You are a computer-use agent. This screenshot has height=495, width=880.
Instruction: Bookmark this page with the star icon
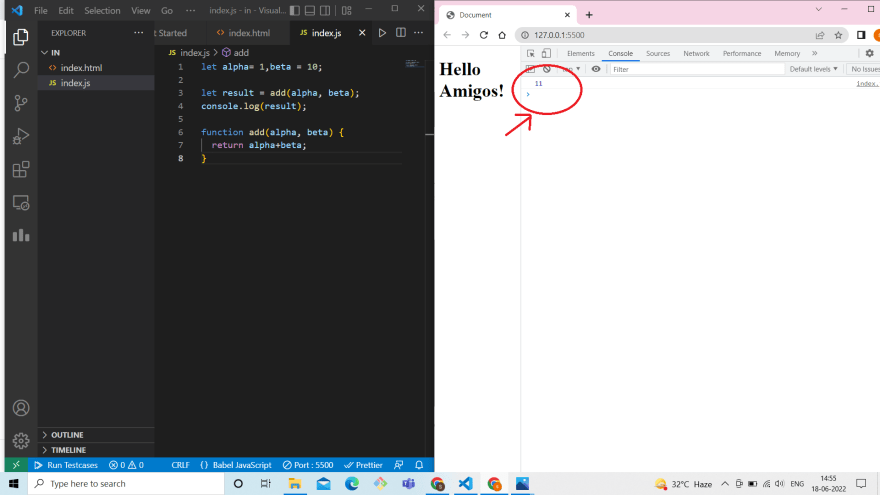838,35
